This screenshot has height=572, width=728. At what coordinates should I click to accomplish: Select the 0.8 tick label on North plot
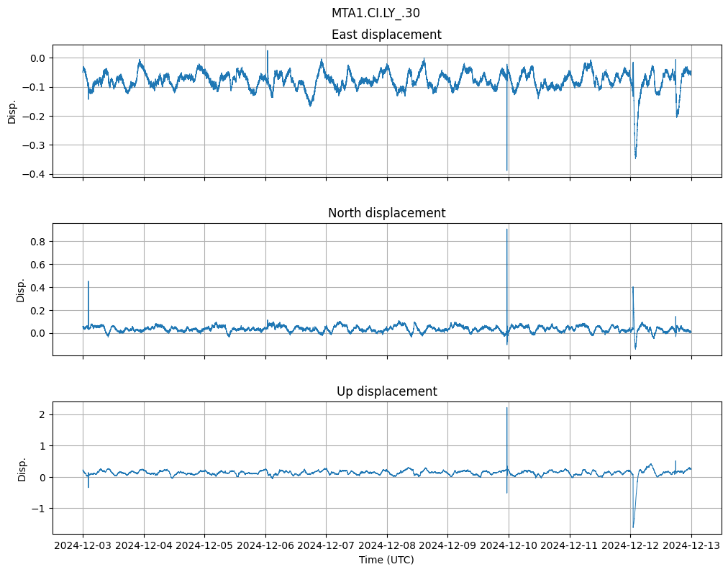click(x=37, y=242)
